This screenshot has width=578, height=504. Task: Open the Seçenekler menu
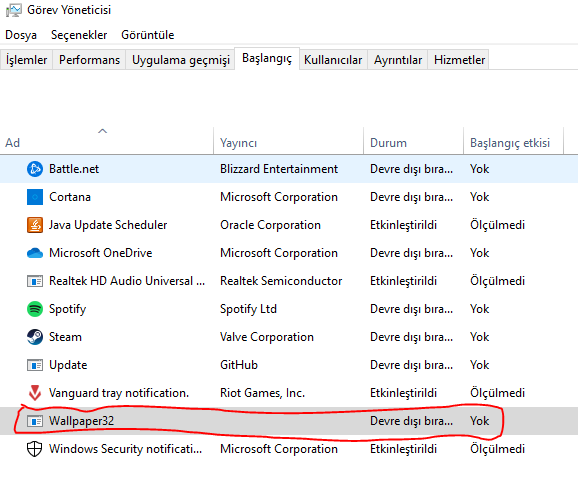79,35
